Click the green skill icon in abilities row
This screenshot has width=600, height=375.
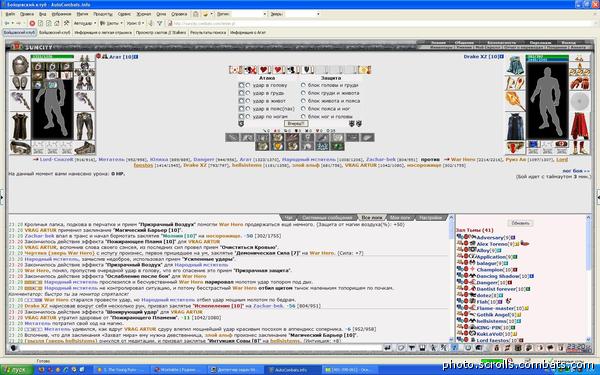[x=337, y=146]
